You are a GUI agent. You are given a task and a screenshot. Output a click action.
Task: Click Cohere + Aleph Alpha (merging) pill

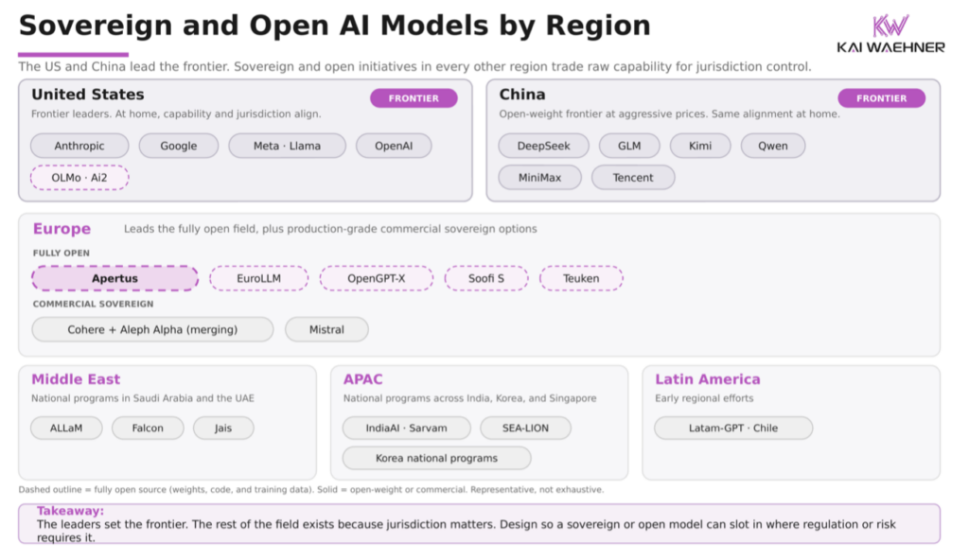[x=152, y=329]
